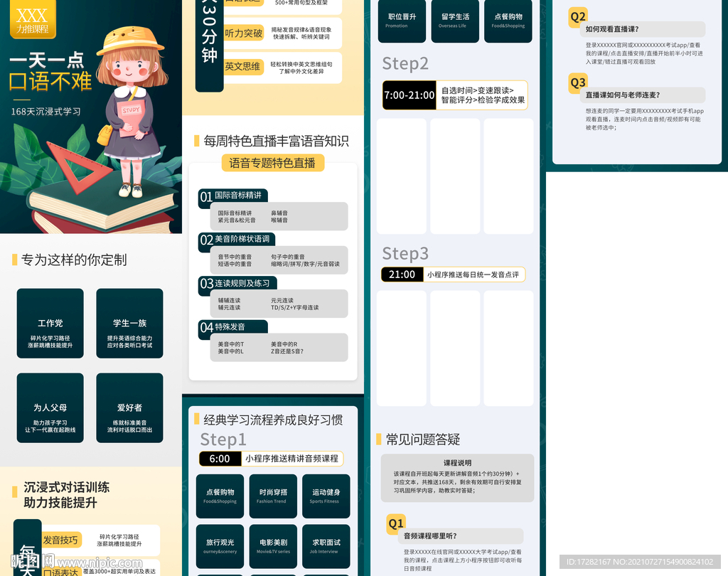This screenshot has width=728, height=576.
Task: Select the 职位晋升 Promotion card
Action: [x=402, y=21]
